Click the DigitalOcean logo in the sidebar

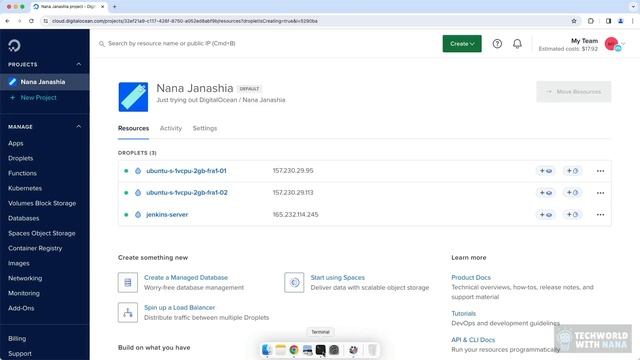coord(14,45)
